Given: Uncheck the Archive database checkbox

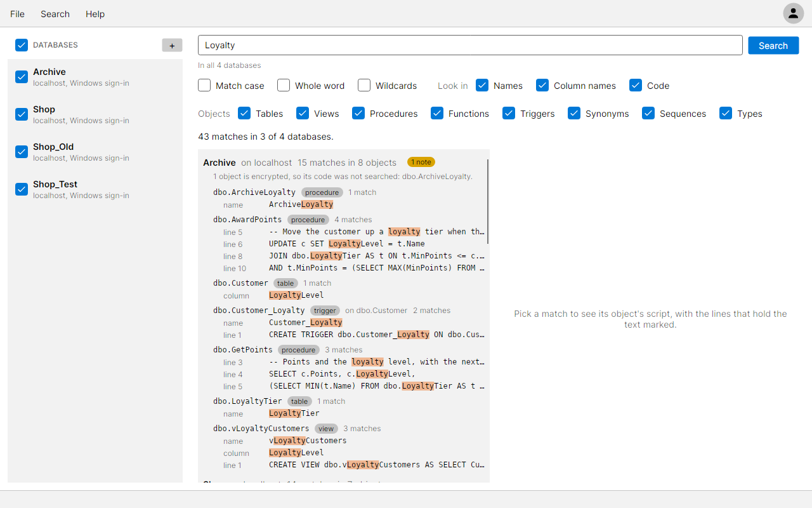Looking at the screenshot, I should pyautogui.click(x=22, y=77).
